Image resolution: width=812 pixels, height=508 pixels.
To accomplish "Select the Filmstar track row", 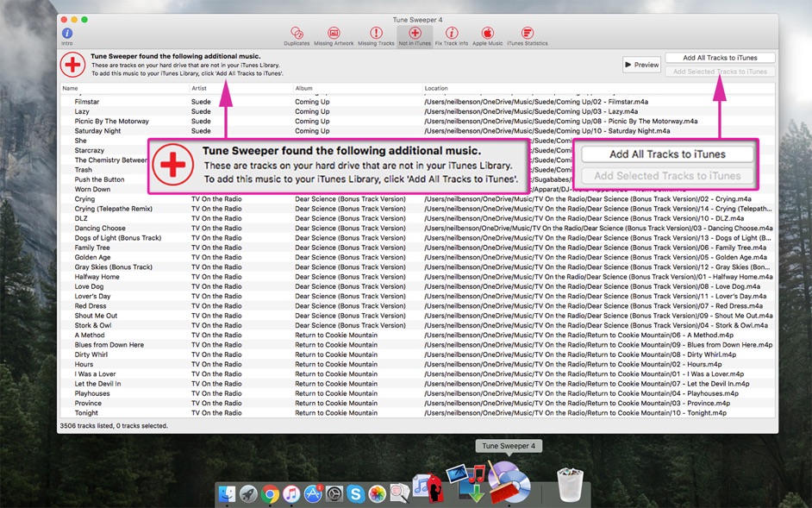I will click(x=417, y=102).
